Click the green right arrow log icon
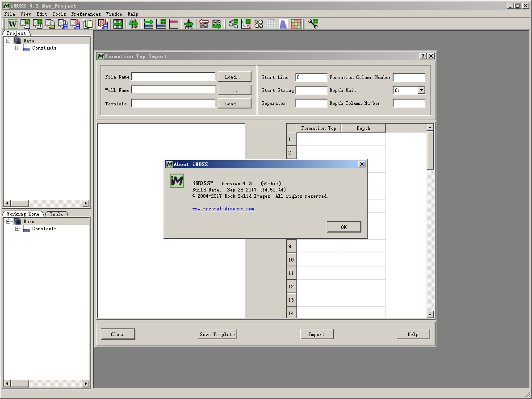 tap(216, 24)
